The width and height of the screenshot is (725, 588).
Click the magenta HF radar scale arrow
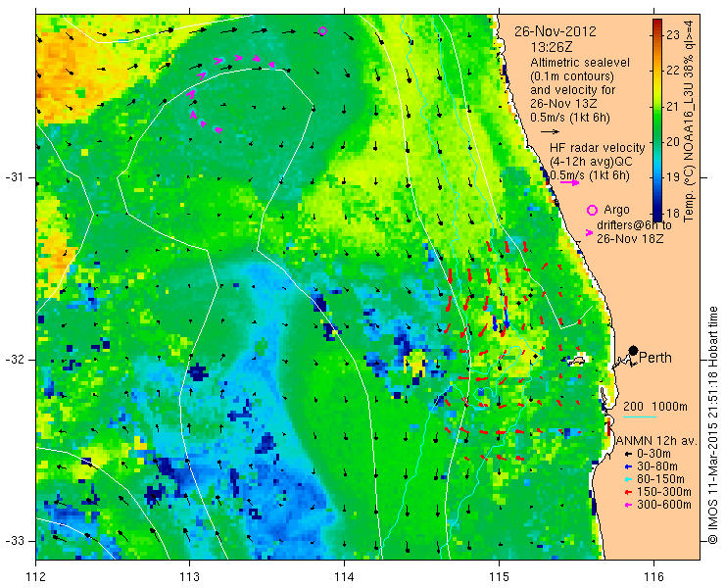[x=569, y=182]
